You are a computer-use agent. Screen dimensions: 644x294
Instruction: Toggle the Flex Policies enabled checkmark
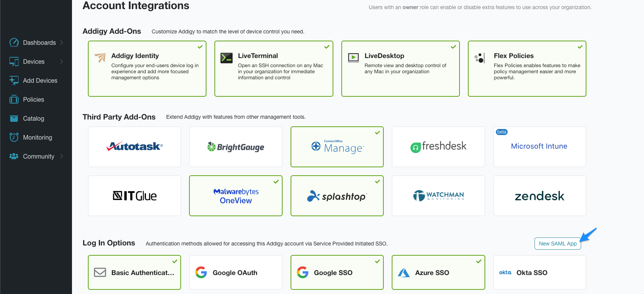[x=580, y=47]
